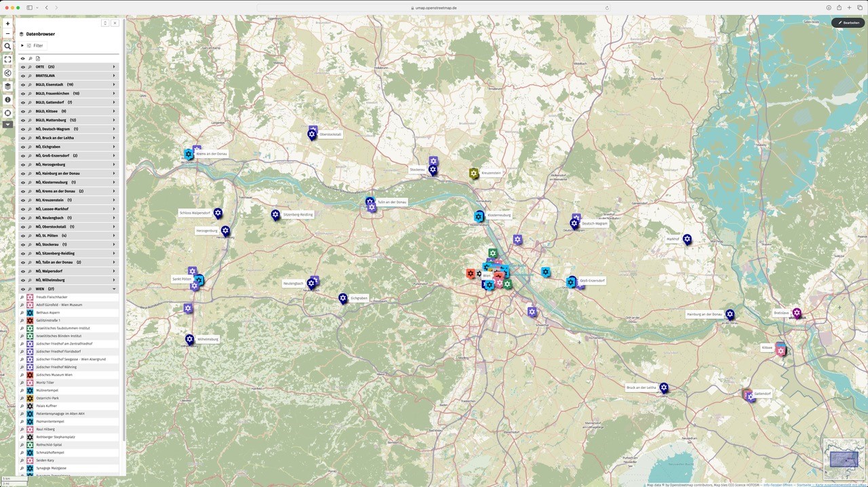Screen dimensions: 868x487
Task: Open the layers switcher icon
Action: [x=7, y=86]
